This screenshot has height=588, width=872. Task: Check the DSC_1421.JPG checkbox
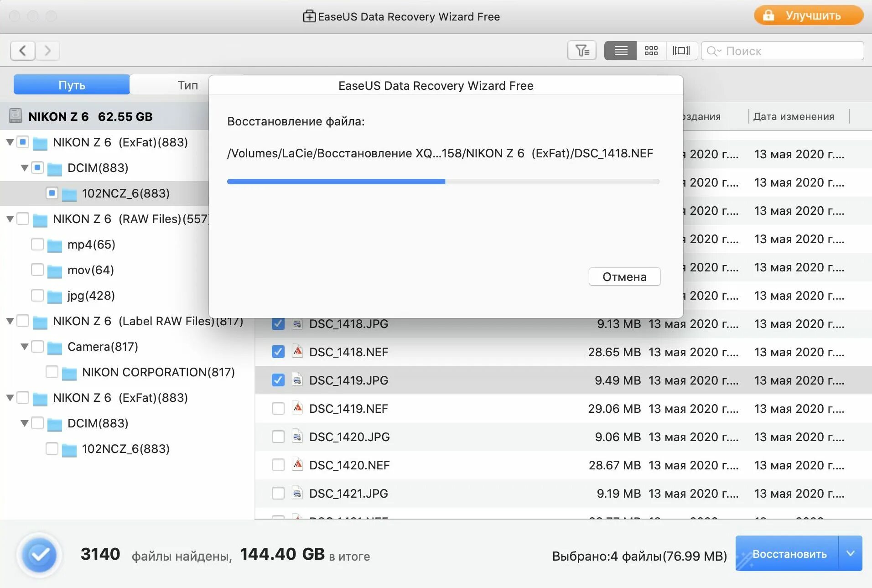click(x=278, y=493)
